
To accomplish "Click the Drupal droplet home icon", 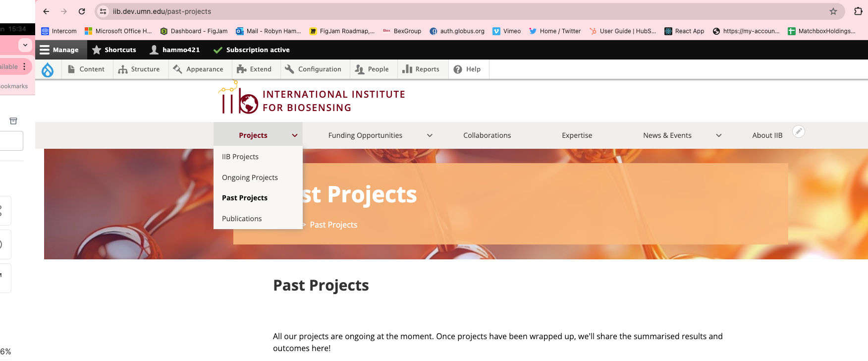I will pyautogui.click(x=48, y=70).
